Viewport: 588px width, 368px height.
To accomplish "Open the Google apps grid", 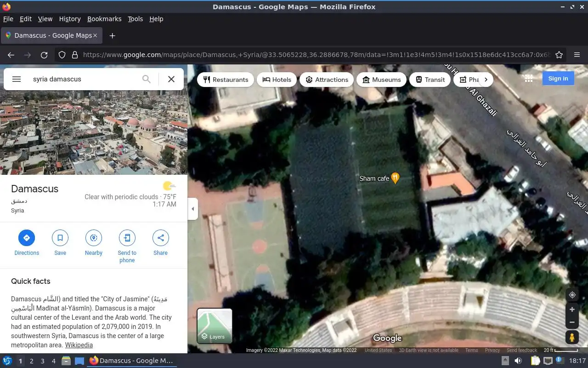I will tap(529, 79).
